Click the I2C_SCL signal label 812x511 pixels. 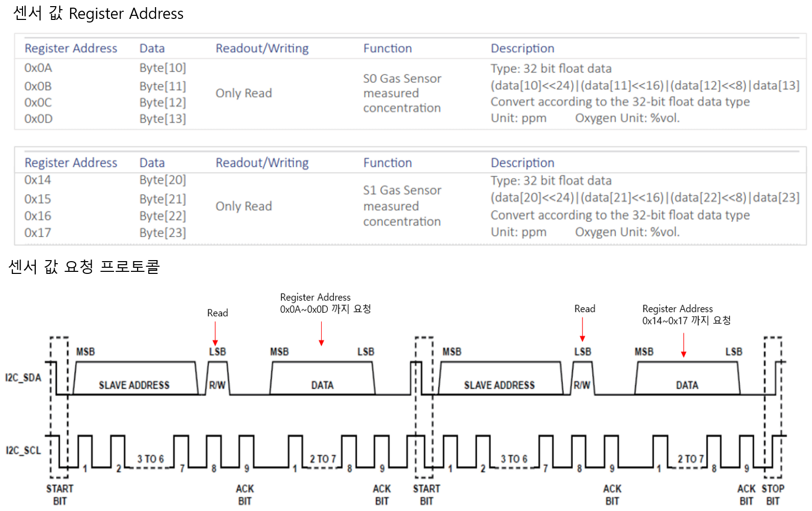[23, 450]
